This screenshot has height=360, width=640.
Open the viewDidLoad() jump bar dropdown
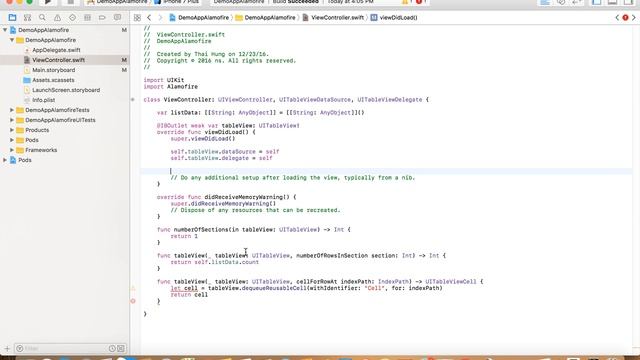click(x=394, y=18)
